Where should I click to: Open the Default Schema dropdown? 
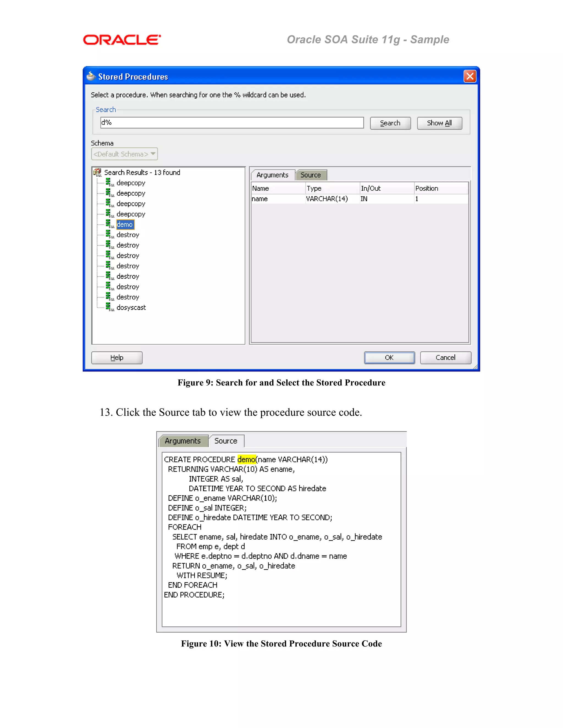coord(125,154)
